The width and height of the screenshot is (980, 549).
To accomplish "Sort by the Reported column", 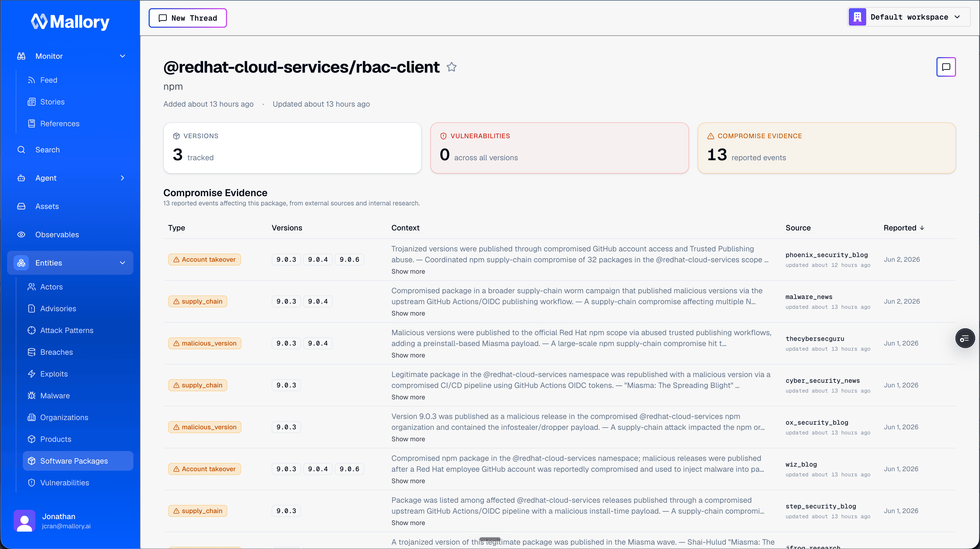I will pyautogui.click(x=904, y=228).
